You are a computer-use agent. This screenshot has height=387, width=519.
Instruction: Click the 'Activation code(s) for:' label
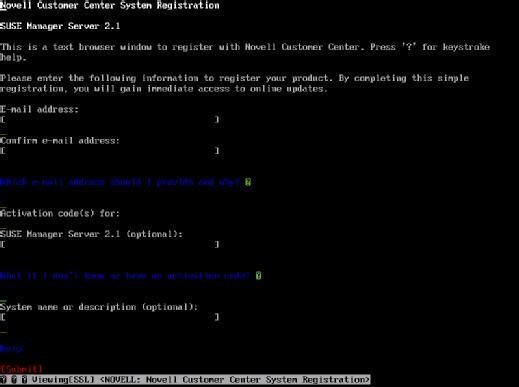60,213
